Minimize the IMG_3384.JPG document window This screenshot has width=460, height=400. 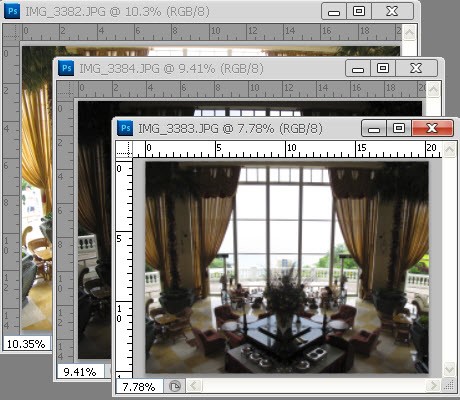click(x=358, y=69)
